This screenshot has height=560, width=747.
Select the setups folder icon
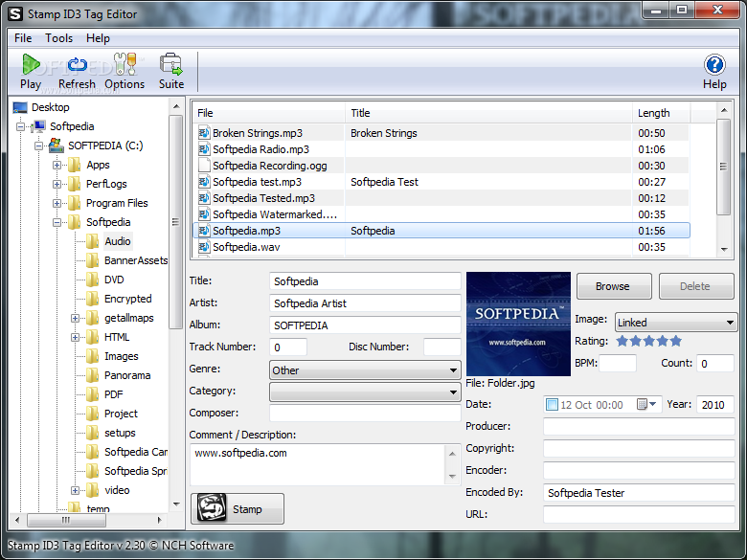point(93,433)
